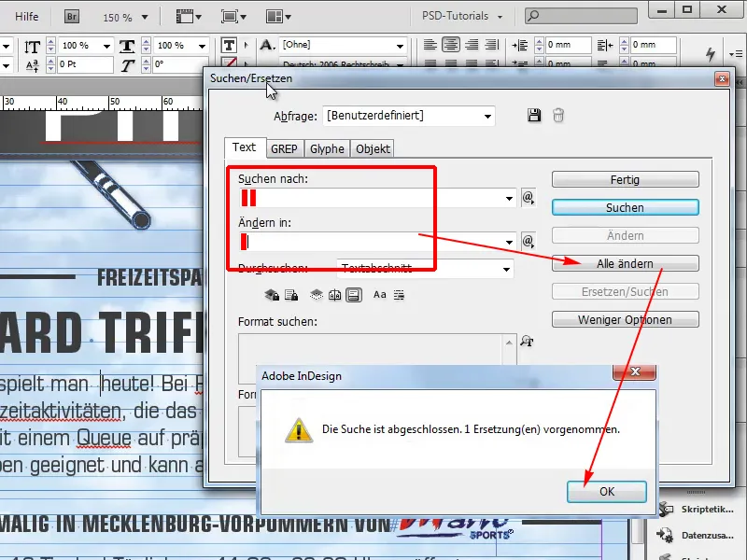Screen dimensions: 747x560
Task: Toggle searching in locked layers
Action: pyautogui.click(x=271, y=295)
